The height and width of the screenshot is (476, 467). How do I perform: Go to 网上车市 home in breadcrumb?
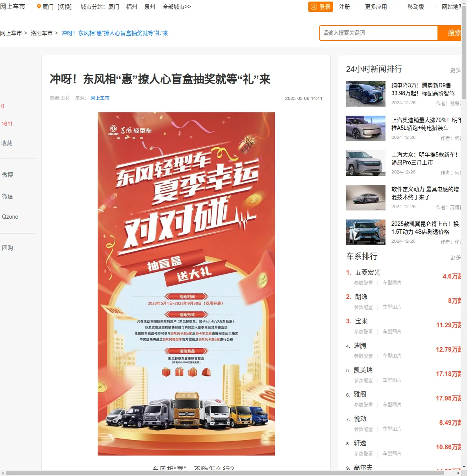tap(11, 33)
